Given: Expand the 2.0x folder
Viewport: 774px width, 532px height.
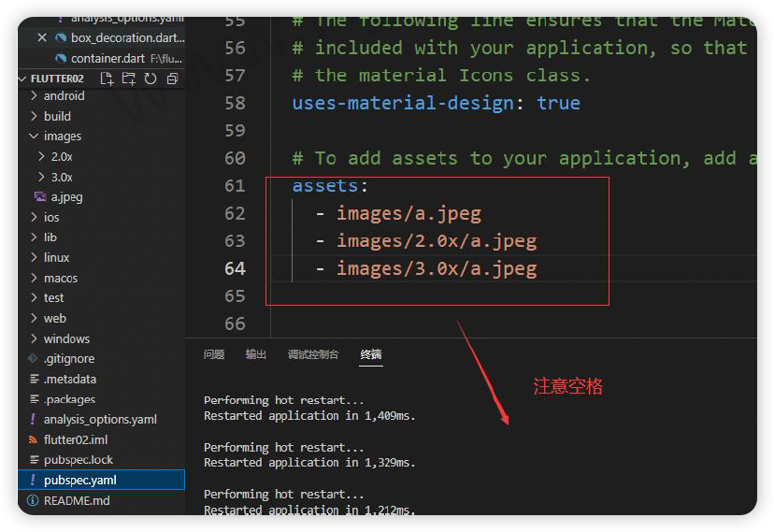Looking at the screenshot, I should point(41,157).
